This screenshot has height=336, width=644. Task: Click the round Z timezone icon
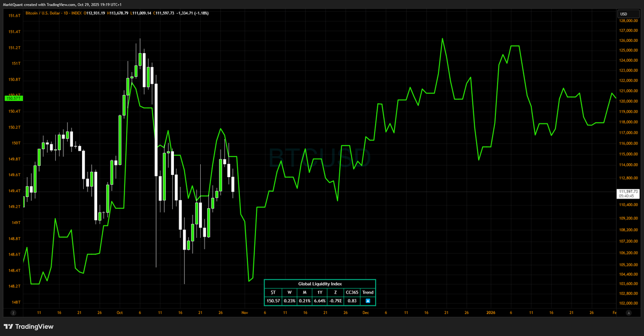tap(13, 312)
